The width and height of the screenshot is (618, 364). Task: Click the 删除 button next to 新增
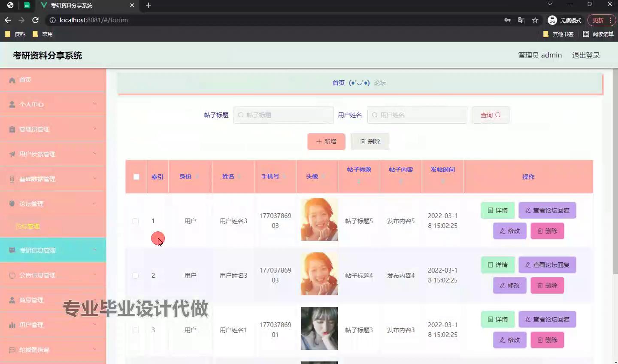click(370, 142)
